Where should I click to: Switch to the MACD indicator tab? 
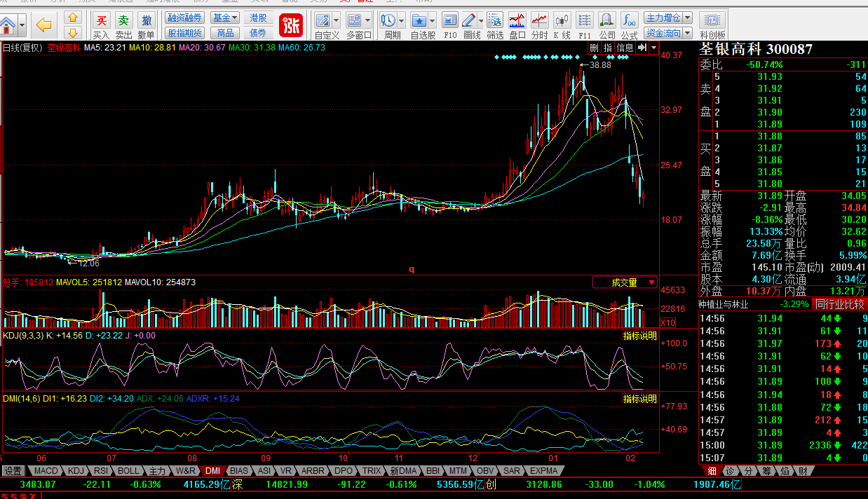point(46,470)
